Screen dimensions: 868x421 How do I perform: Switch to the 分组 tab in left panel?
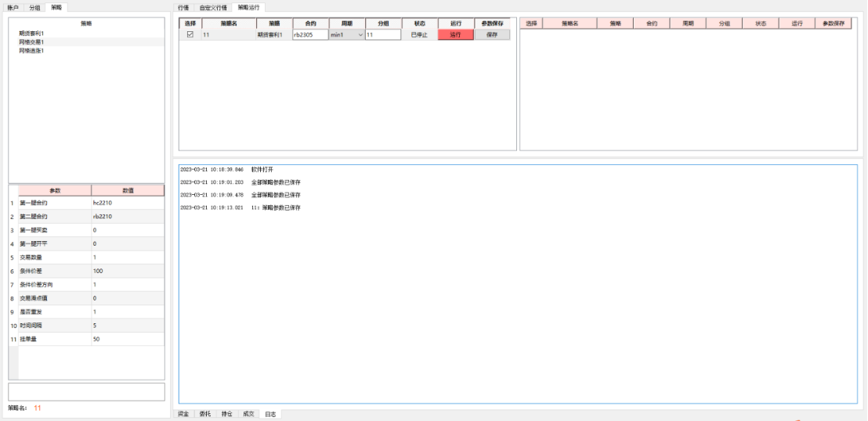tap(34, 6)
